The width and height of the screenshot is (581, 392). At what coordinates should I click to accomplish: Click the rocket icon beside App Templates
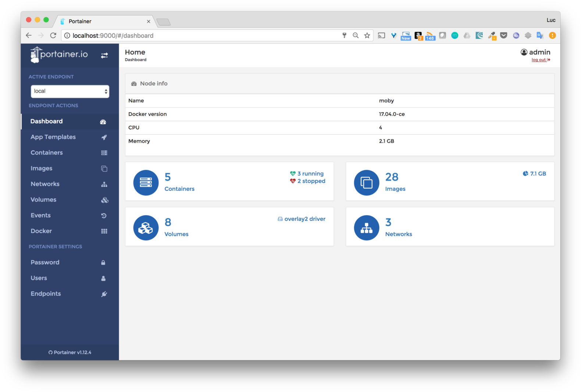[104, 137]
